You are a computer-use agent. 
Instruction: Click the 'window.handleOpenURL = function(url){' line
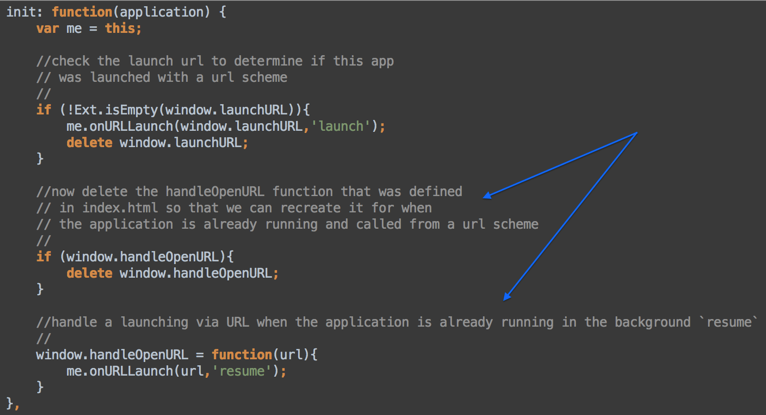pos(177,354)
